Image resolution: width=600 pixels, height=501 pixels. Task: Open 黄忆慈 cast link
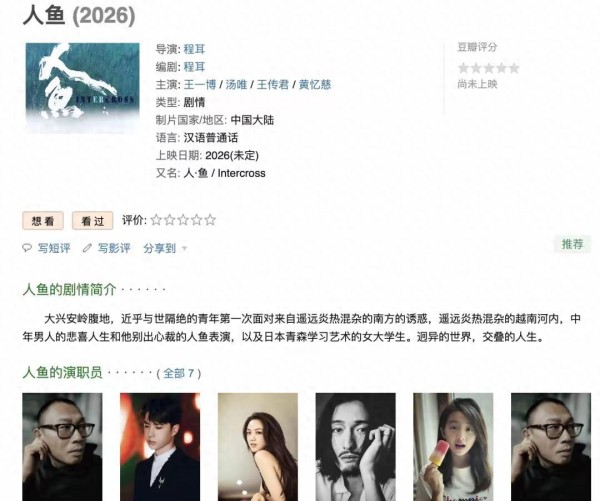coord(315,85)
